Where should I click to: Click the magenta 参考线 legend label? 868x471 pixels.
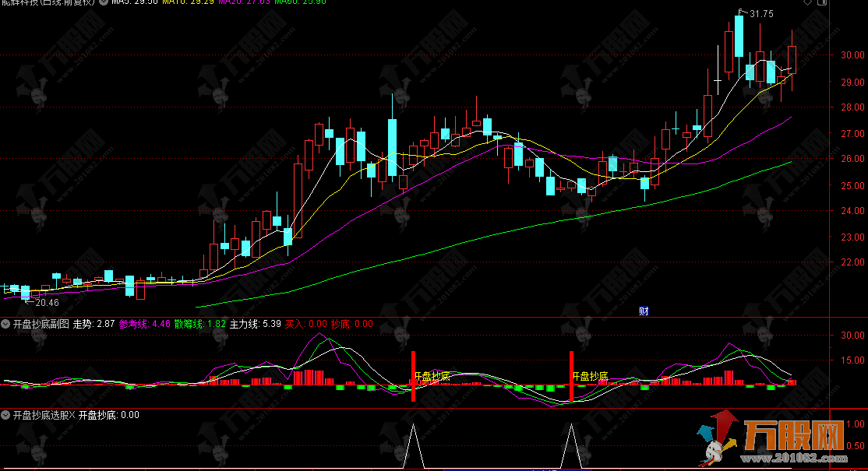(144, 323)
